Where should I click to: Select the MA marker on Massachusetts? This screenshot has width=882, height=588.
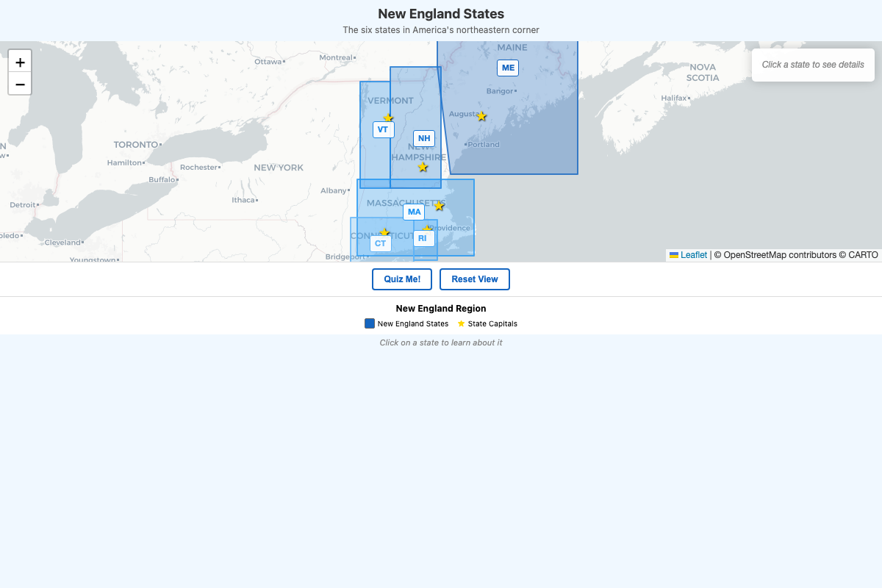click(414, 212)
